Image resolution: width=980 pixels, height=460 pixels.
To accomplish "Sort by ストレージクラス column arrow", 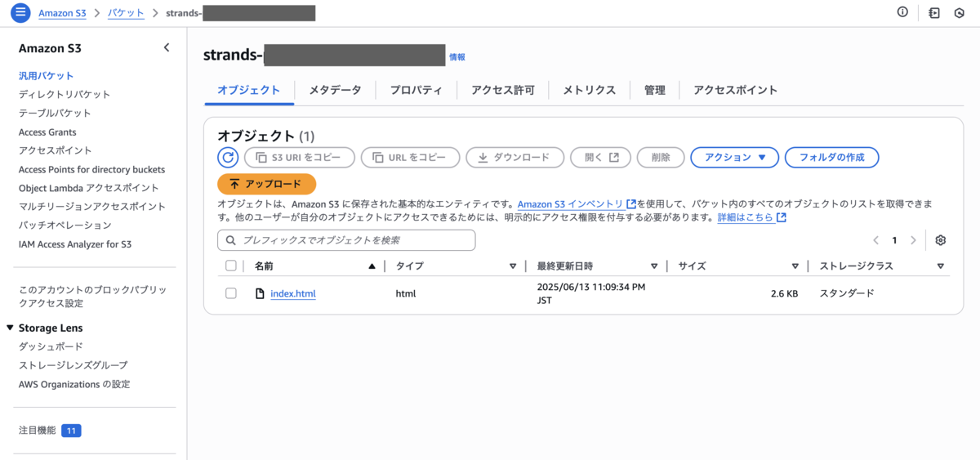I will [x=941, y=266].
